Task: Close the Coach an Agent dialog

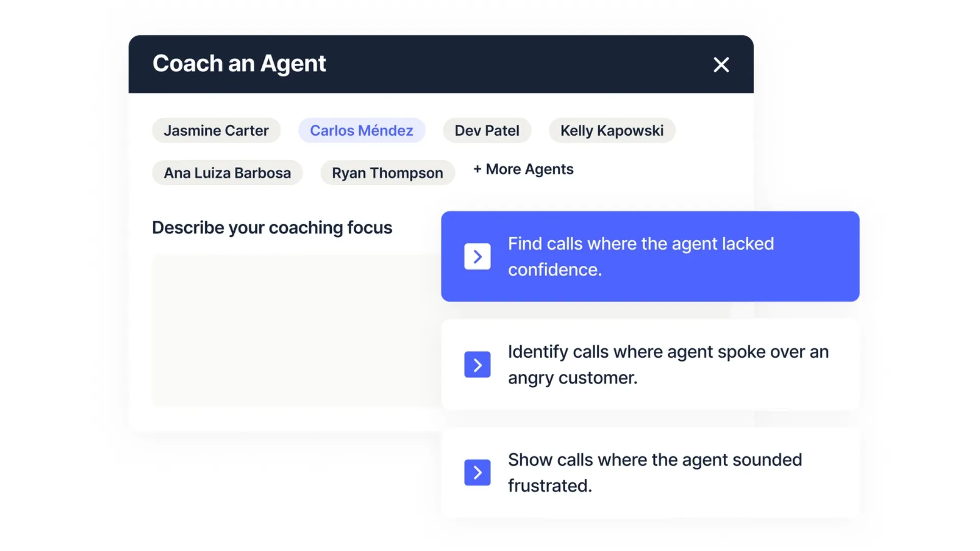Action: (721, 65)
